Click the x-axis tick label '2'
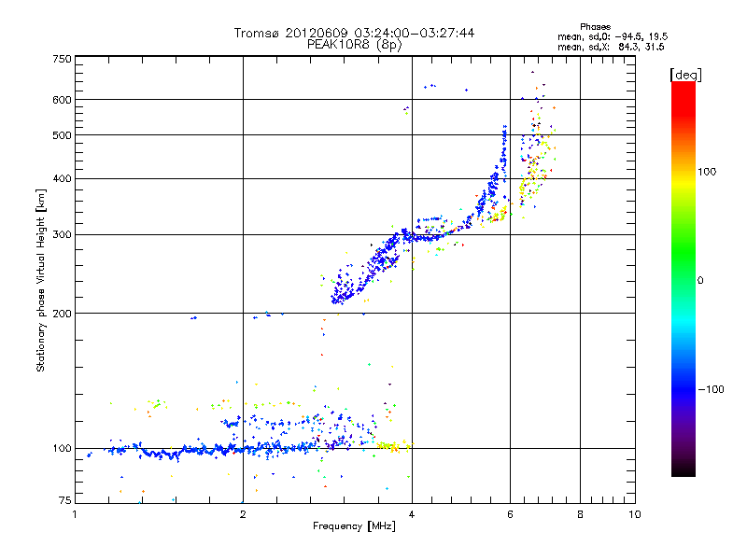 (243, 514)
